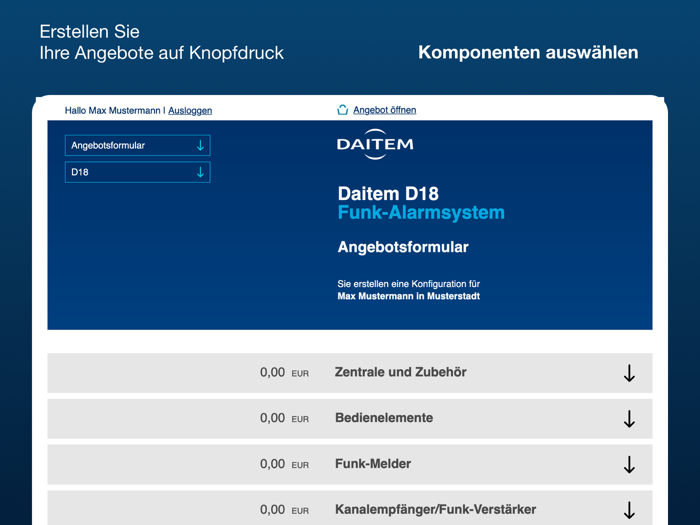This screenshot has width=700, height=525.
Task: Click the shopping basket icon
Action: [x=342, y=110]
